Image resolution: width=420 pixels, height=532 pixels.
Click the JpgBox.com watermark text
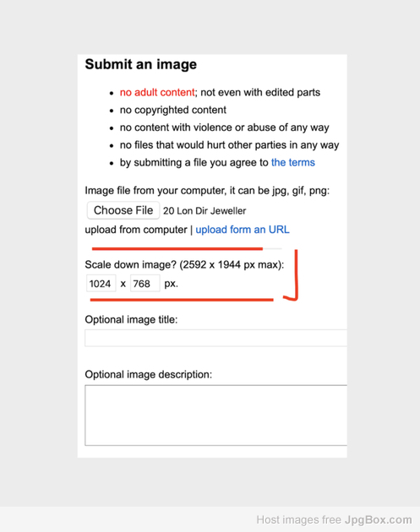[x=379, y=520]
